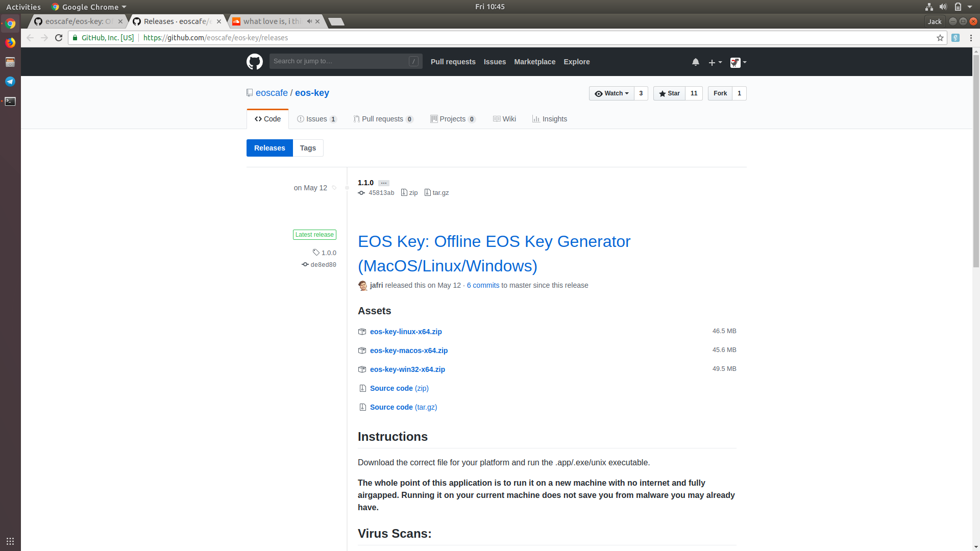Launch Firefox from the Ubuntu dock

10,43
